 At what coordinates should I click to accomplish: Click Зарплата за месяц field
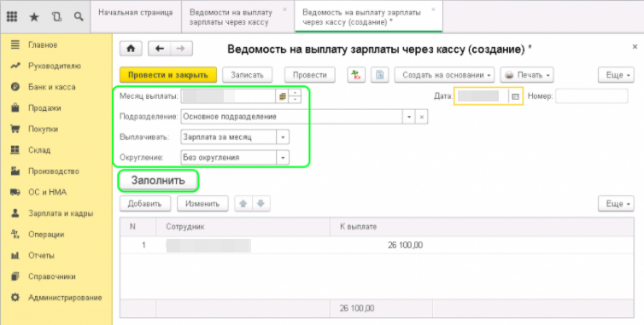(228, 137)
